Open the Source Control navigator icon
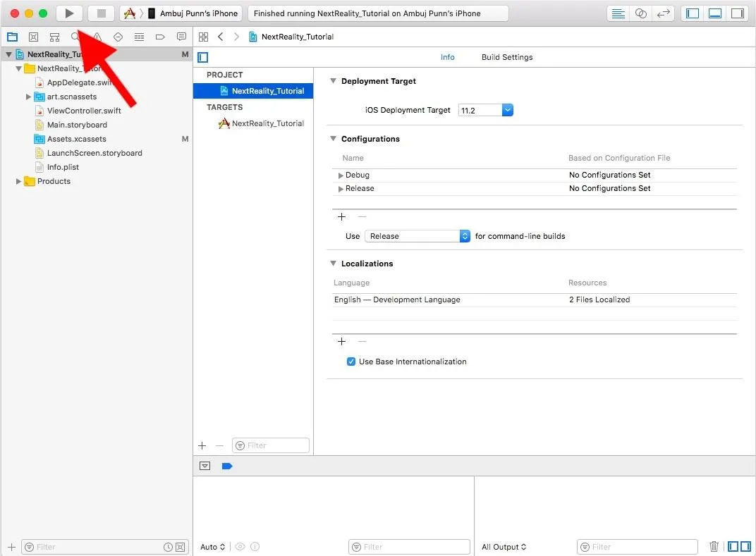756x556 pixels. [x=33, y=37]
